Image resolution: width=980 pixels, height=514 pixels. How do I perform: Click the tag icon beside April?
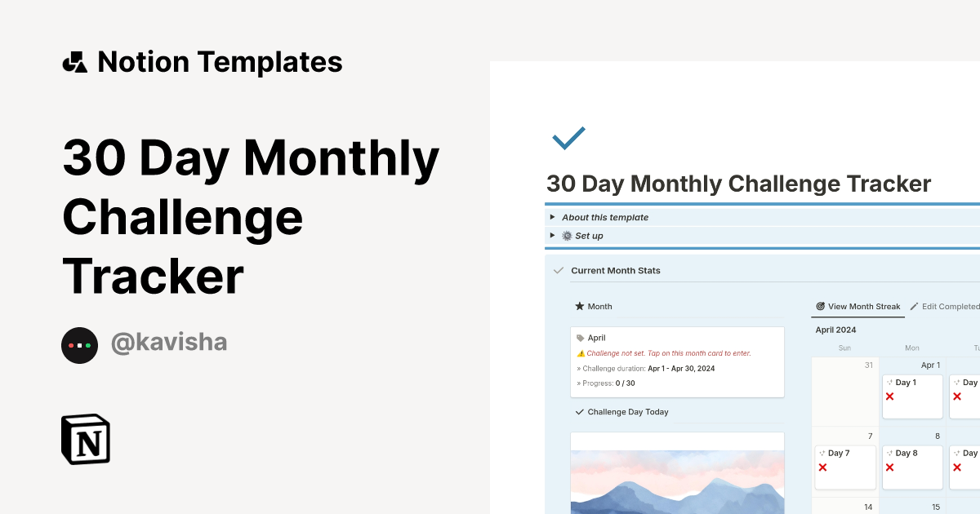581,338
